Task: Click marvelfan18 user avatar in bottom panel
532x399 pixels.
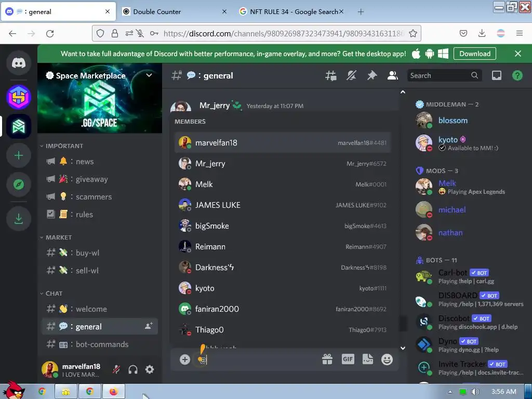Action: coord(49,369)
